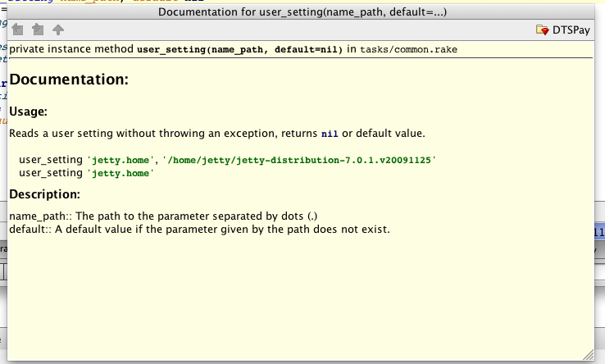This screenshot has width=605, height=364.
Task: Click the DTSPay label in the toolbar
Action: coord(571,30)
